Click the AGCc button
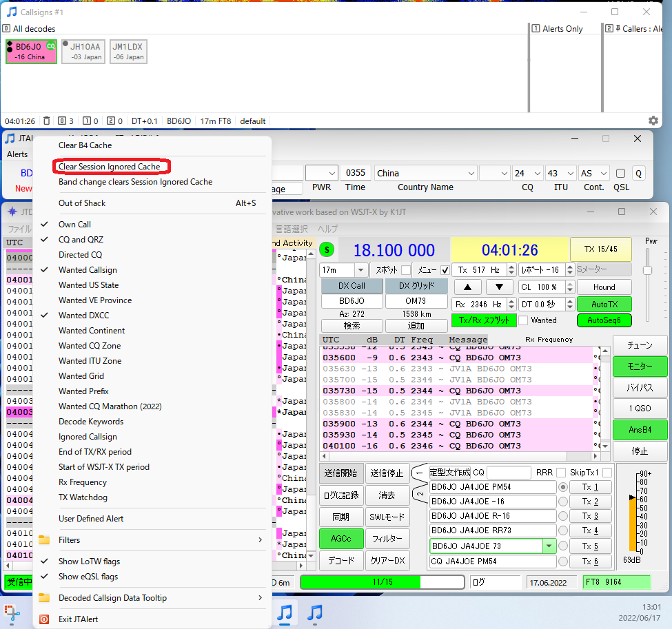The image size is (672, 629). pyautogui.click(x=341, y=539)
